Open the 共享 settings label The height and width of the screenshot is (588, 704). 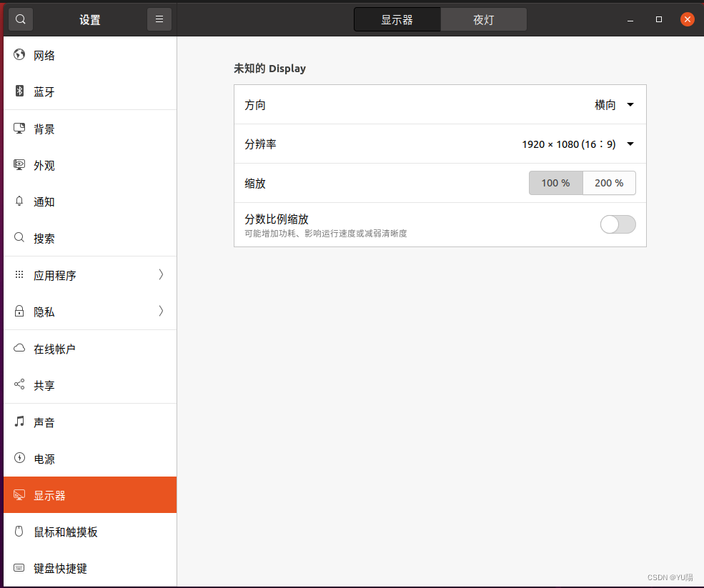pyautogui.click(x=44, y=385)
